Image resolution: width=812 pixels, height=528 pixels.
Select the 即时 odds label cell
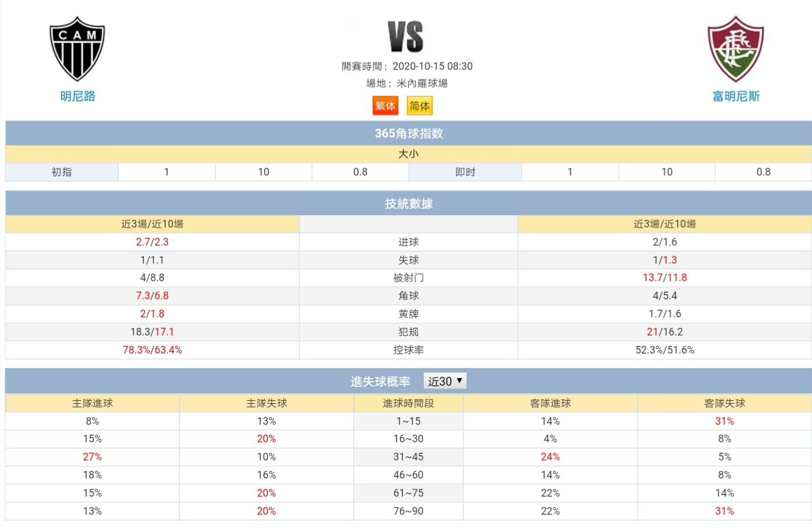click(465, 172)
